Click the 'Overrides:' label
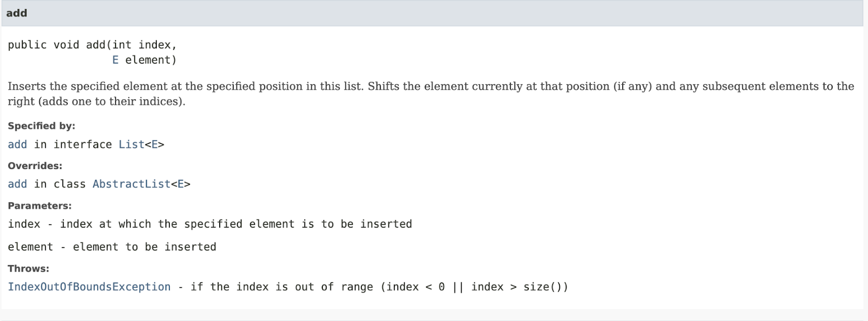Screen dimensions: 868x321 tap(35, 166)
